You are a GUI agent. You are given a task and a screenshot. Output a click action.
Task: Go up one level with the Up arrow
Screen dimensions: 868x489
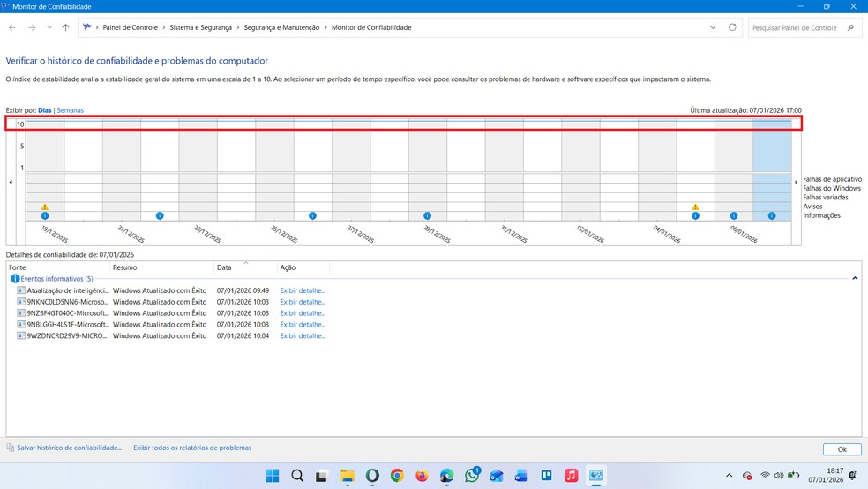[65, 27]
